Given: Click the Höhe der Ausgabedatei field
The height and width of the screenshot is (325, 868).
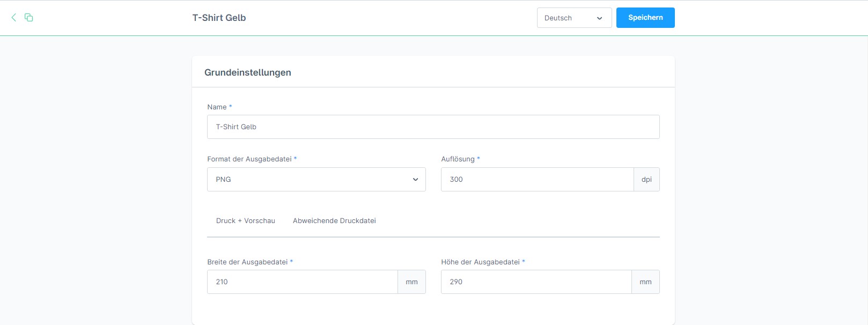Looking at the screenshot, I should [x=536, y=282].
